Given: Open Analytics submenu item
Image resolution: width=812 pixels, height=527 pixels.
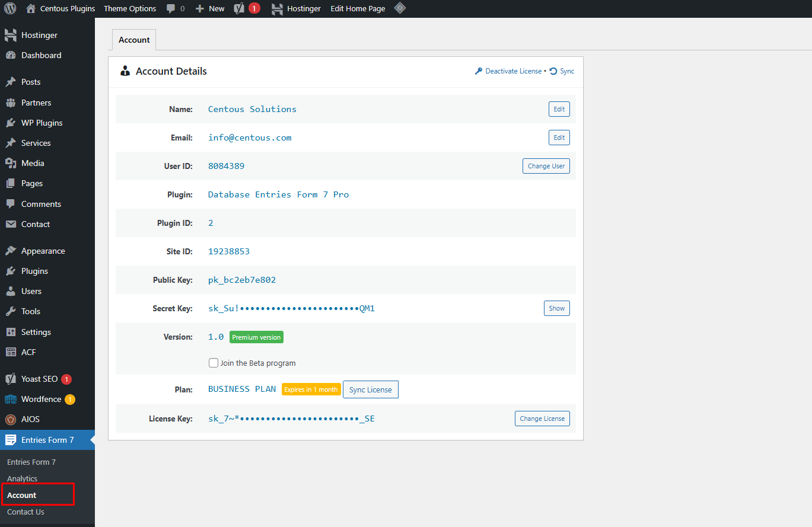Looking at the screenshot, I should (23, 478).
